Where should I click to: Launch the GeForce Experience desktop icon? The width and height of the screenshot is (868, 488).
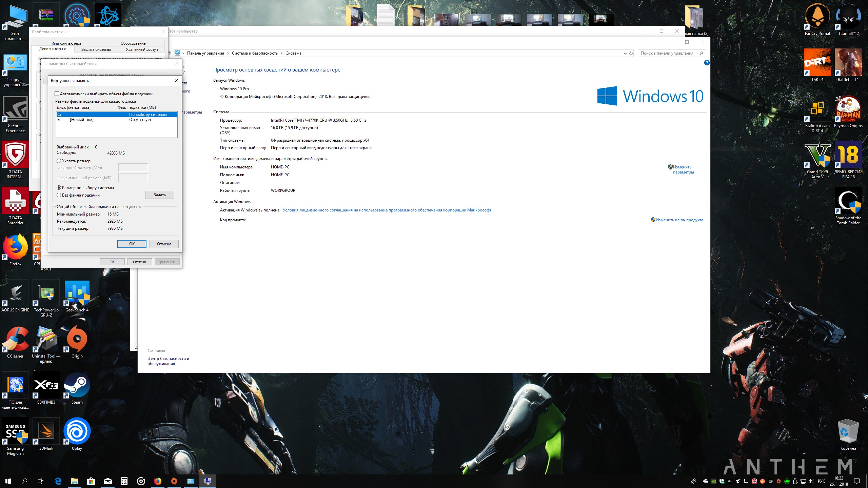[x=15, y=114]
